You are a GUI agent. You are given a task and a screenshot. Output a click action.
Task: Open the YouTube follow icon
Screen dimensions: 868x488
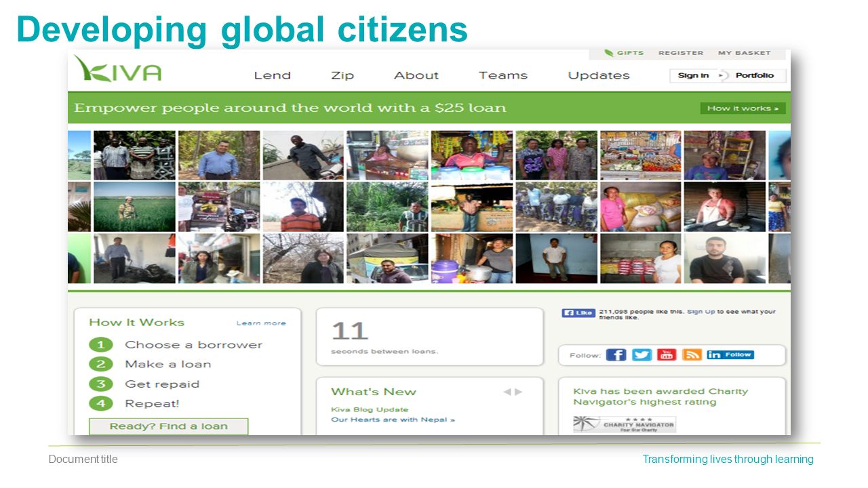coord(667,354)
